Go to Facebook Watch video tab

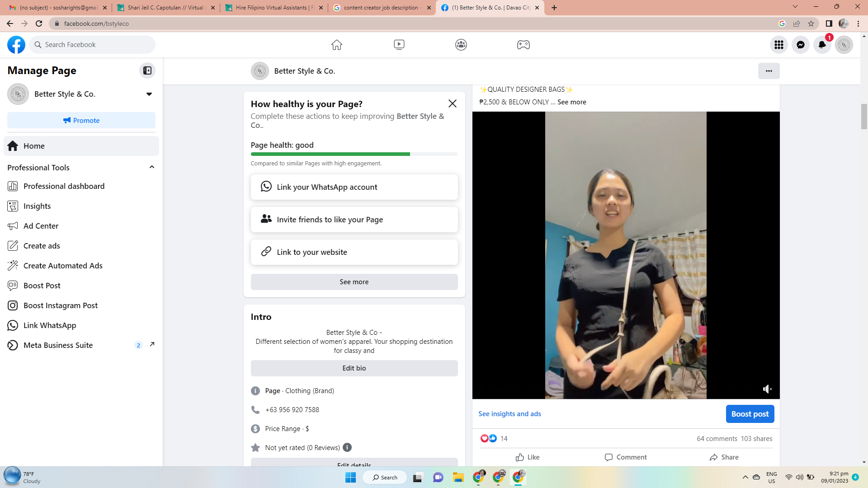pyautogui.click(x=399, y=45)
